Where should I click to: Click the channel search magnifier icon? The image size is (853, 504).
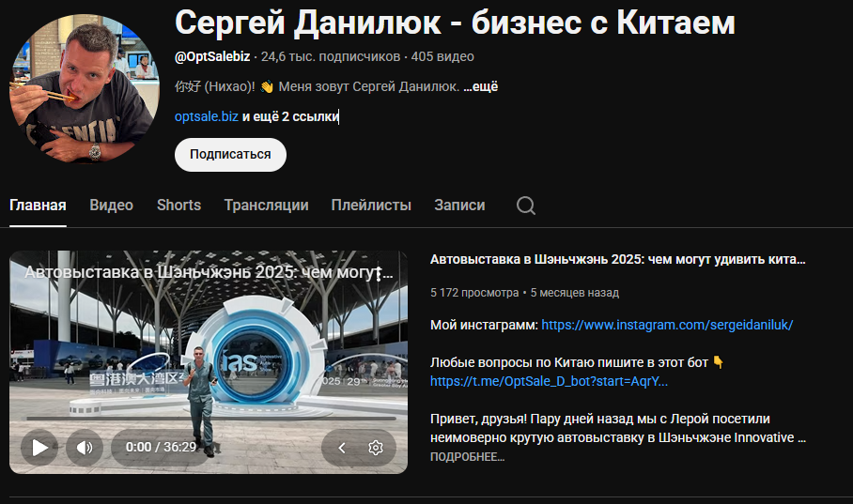click(526, 206)
